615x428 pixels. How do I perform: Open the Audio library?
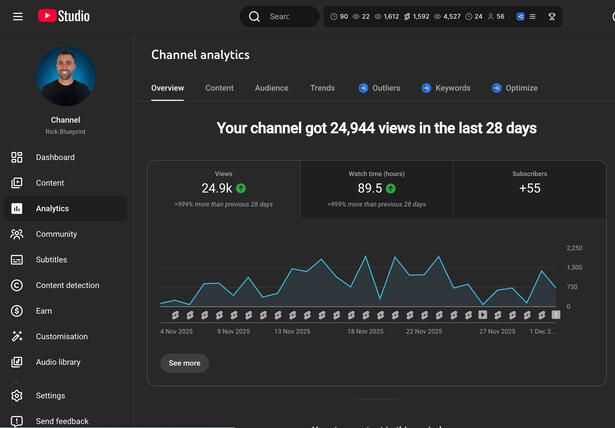coord(58,362)
